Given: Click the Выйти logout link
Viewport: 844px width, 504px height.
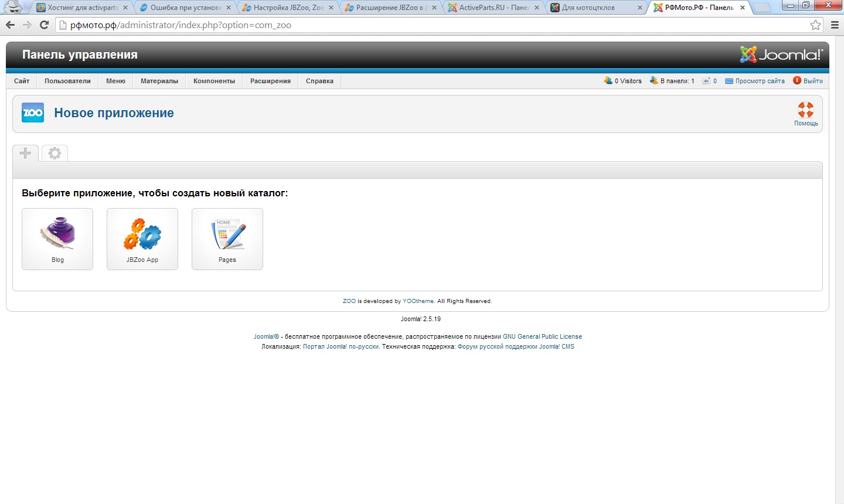Looking at the screenshot, I should tap(812, 81).
